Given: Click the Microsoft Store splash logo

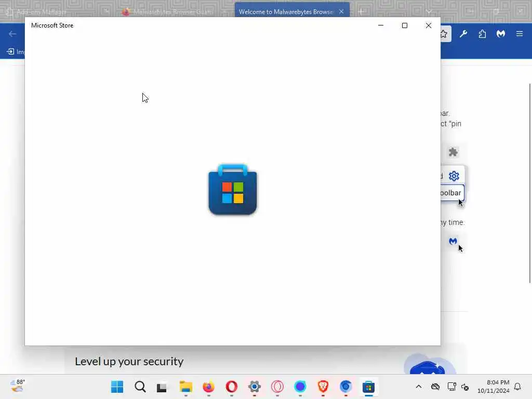Looking at the screenshot, I should [233, 189].
